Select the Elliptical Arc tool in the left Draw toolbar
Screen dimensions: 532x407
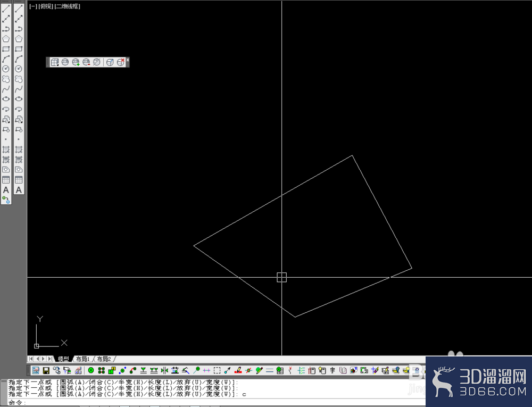6,109
